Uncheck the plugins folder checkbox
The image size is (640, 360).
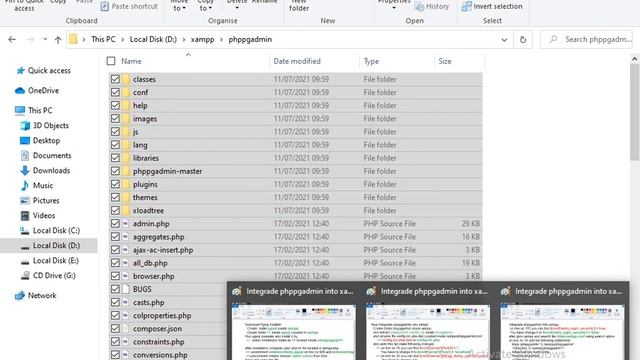tap(115, 184)
